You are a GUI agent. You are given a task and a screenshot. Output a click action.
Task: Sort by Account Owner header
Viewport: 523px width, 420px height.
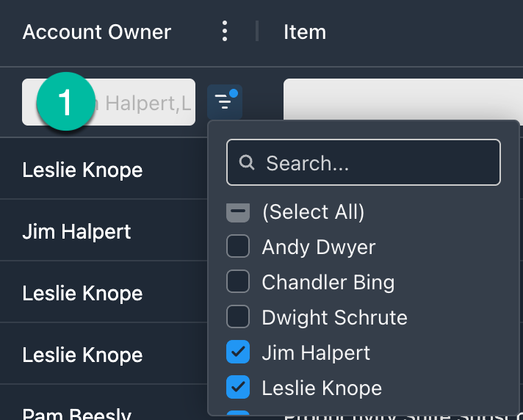[97, 32]
